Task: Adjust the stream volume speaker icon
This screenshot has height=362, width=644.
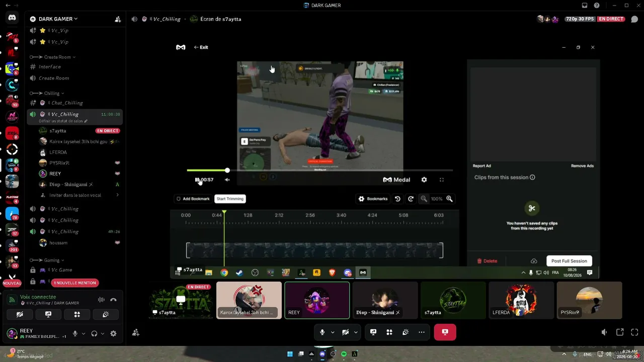Action: [x=604, y=332]
